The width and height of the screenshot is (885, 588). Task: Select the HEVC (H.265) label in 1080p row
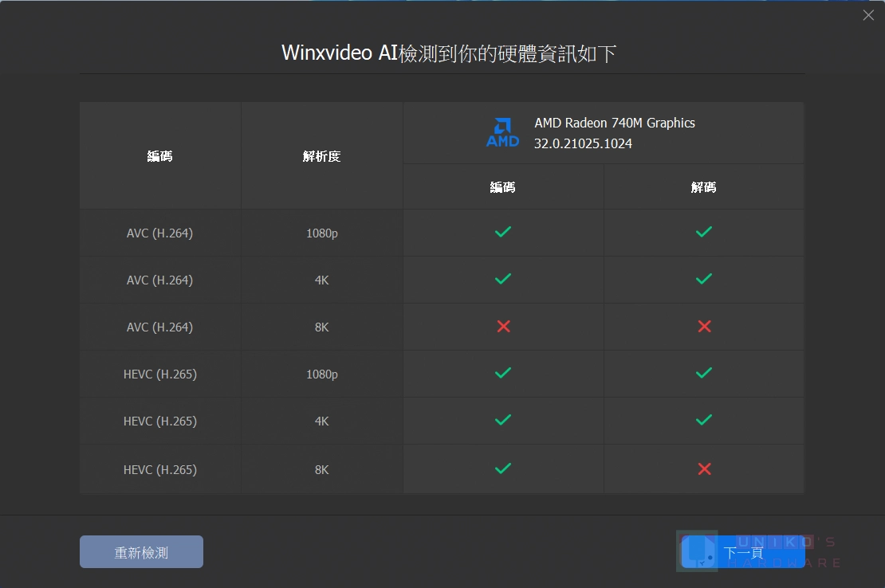click(160, 374)
